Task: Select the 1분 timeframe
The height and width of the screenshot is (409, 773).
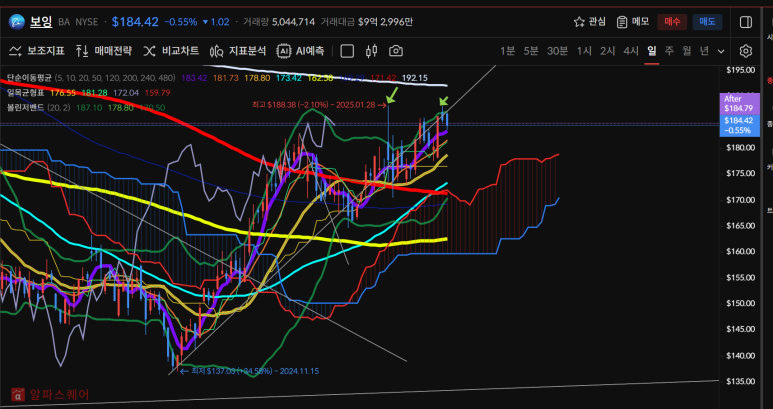Action: click(507, 51)
